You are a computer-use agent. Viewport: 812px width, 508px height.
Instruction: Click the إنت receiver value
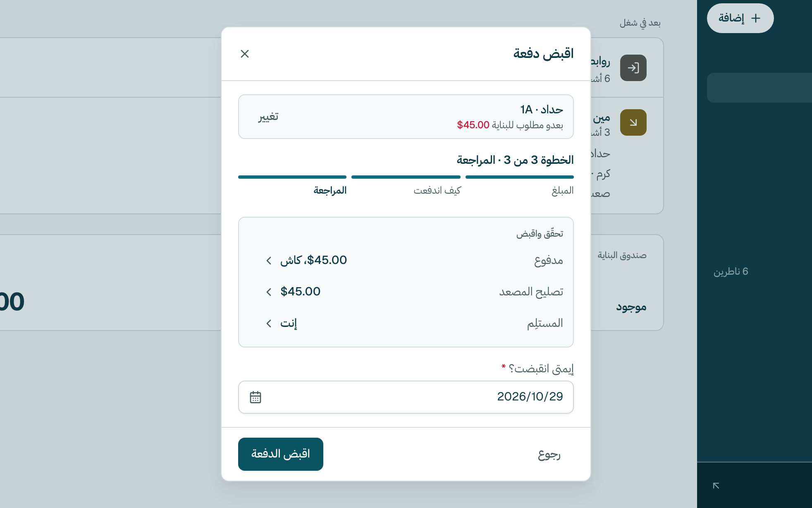click(289, 323)
